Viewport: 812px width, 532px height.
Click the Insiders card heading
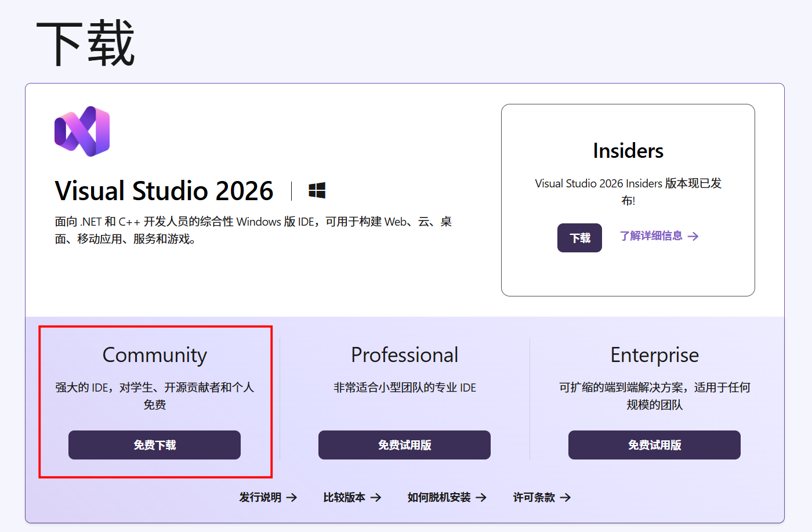tap(628, 151)
